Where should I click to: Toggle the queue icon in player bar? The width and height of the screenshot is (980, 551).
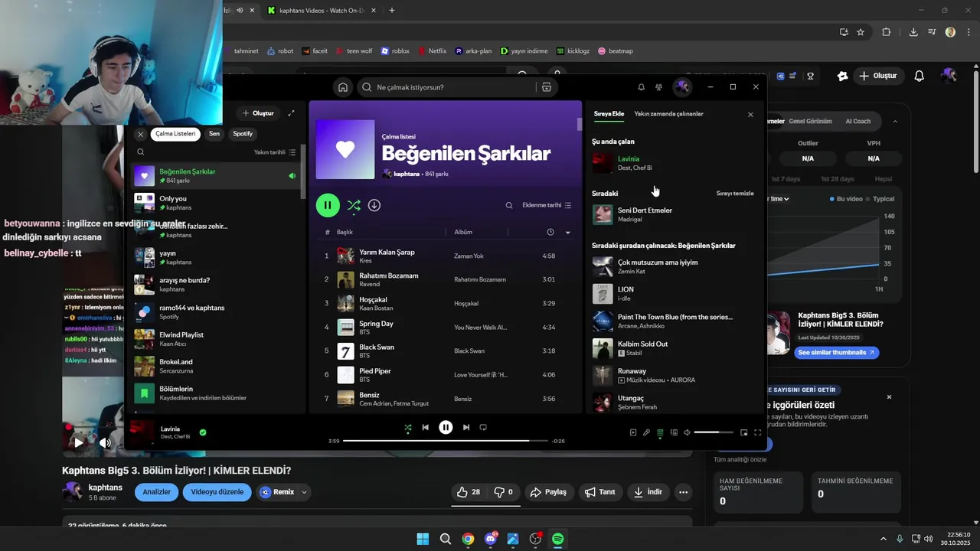(660, 432)
